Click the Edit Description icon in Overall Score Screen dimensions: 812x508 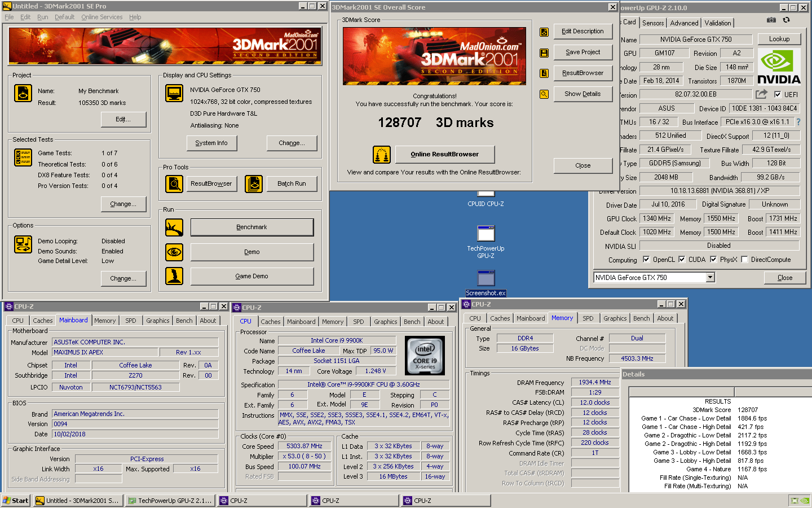pos(544,32)
